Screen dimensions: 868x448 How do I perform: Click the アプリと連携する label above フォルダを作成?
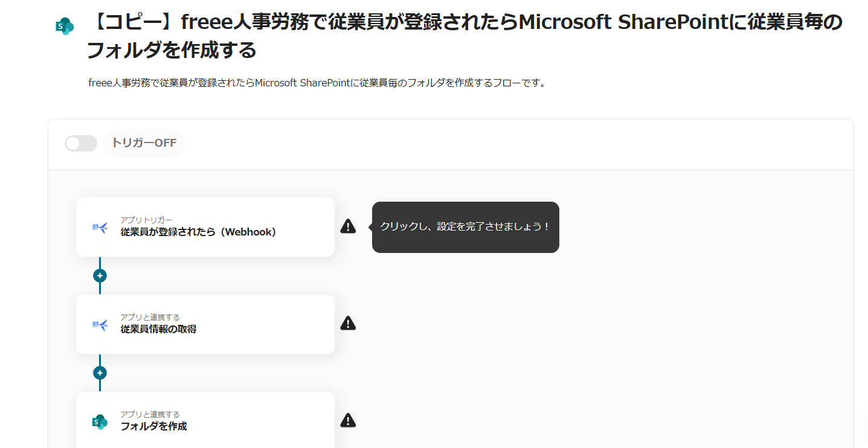(x=150, y=414)
